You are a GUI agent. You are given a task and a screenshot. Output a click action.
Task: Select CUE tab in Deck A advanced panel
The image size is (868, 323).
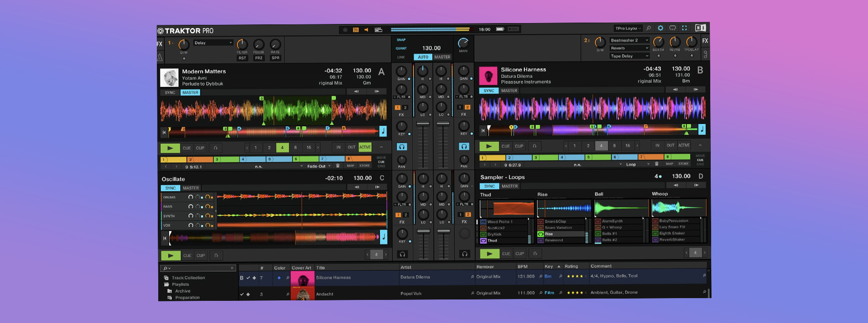coord(381,162)
